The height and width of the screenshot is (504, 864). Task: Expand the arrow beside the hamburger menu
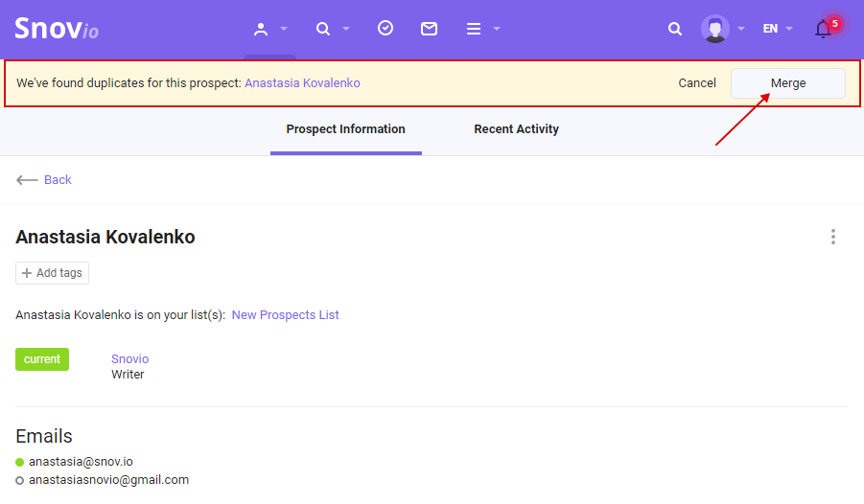pyautogui.click(x=497, y=29)
